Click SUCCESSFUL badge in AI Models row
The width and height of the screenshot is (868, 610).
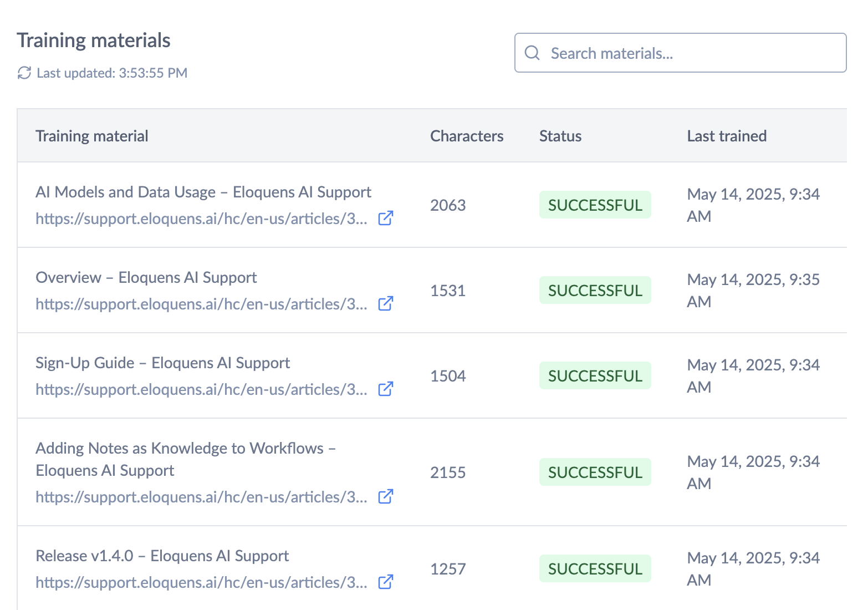(x=595, y=205)
